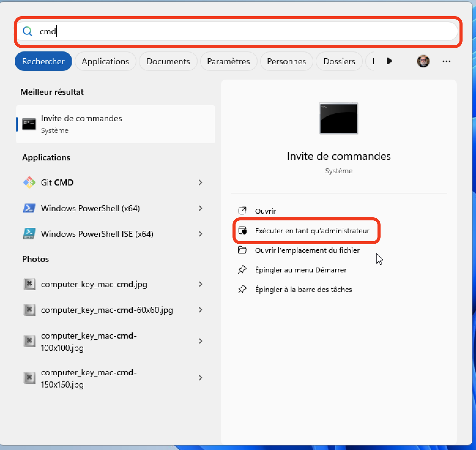Screen dimensions: 476x450
Task: Expand computer_key_mac-cmd.jpg chevron
Action: coord(200,284)
